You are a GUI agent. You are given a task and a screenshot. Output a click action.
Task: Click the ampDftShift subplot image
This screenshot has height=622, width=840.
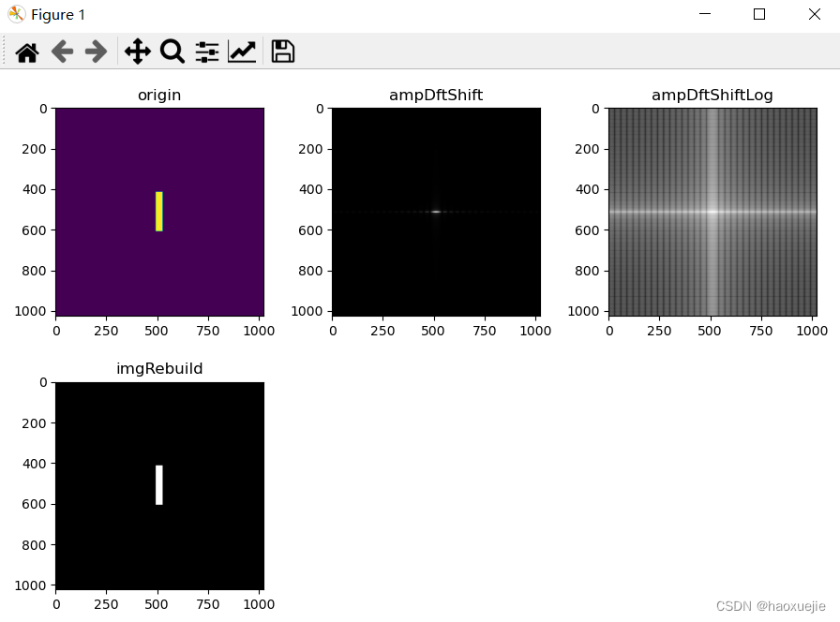436,211
